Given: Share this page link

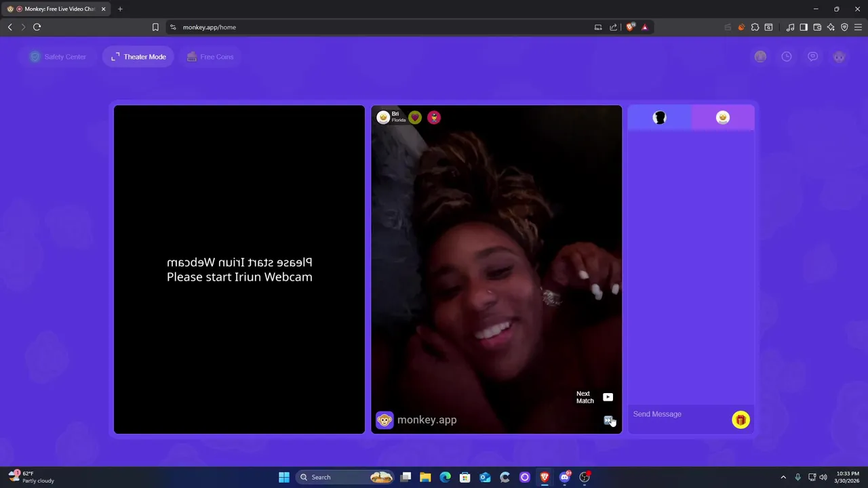Looking at the screenshot, I should 614,27.
